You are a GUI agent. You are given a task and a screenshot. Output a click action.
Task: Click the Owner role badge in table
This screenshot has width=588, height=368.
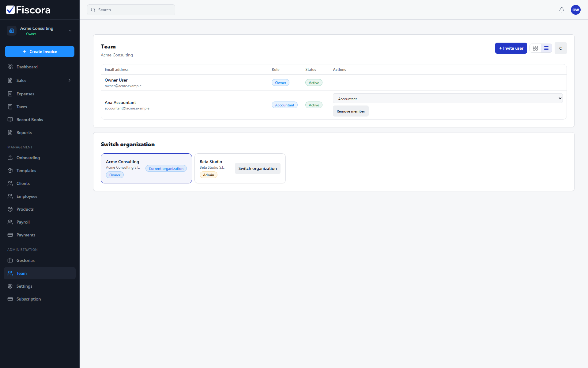pyautogui.click(x=281, y=82)
